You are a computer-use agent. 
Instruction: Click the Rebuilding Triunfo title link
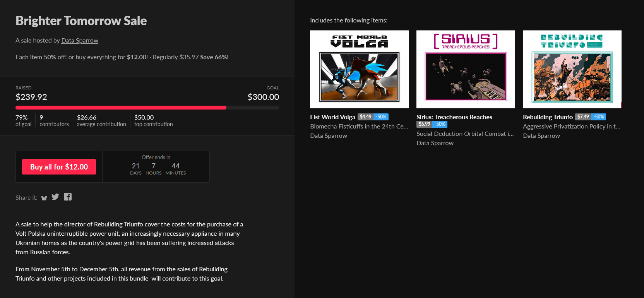pos(548,117)
